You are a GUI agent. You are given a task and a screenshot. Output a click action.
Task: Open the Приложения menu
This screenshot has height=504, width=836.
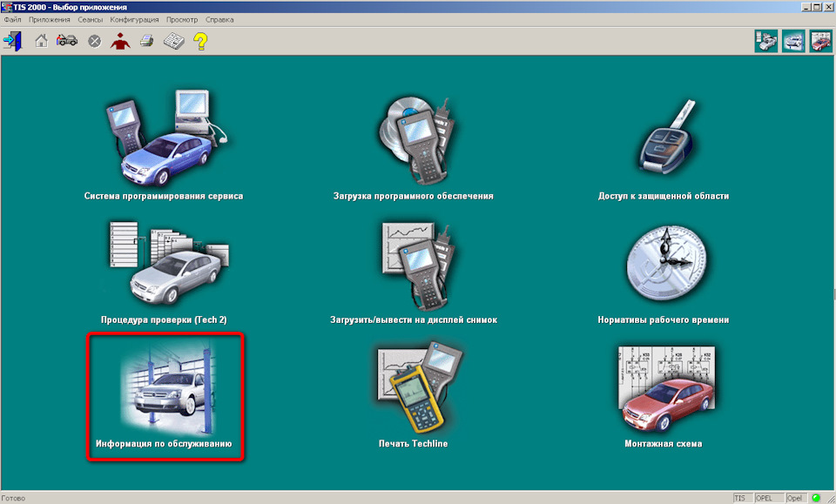[50, 20]
